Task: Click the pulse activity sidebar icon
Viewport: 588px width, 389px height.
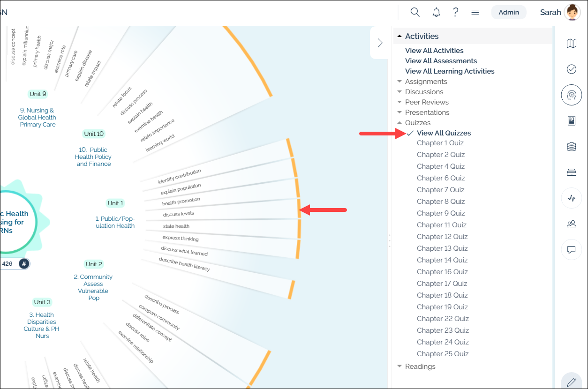Action: pyautogui.click(x=571, y=198)
